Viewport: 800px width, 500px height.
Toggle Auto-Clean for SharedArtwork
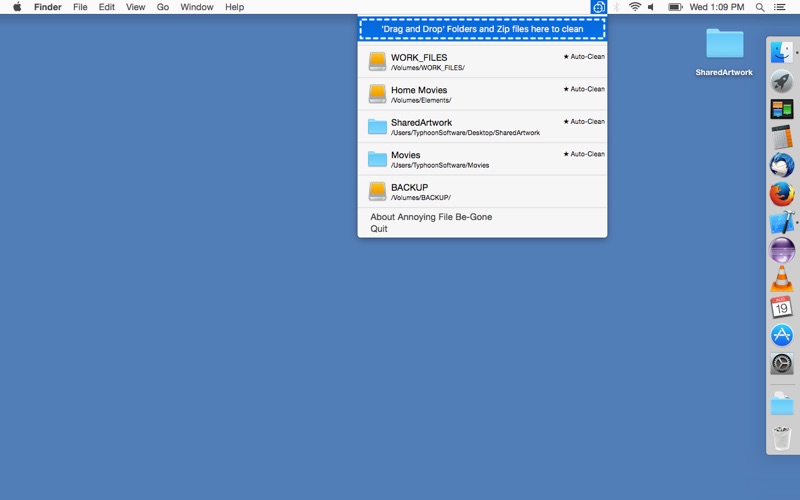584,122
